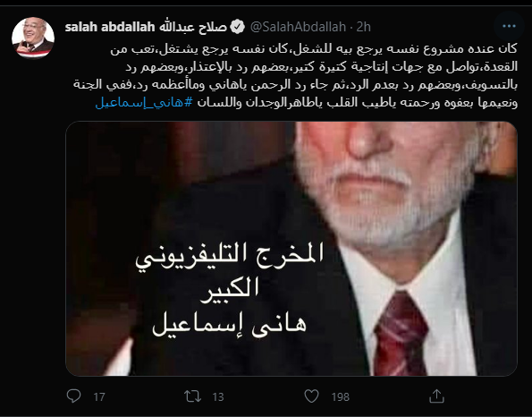Click the reply speech bubble icon
The width and height of the screenshot is (532, 417).
coord(73,396)
